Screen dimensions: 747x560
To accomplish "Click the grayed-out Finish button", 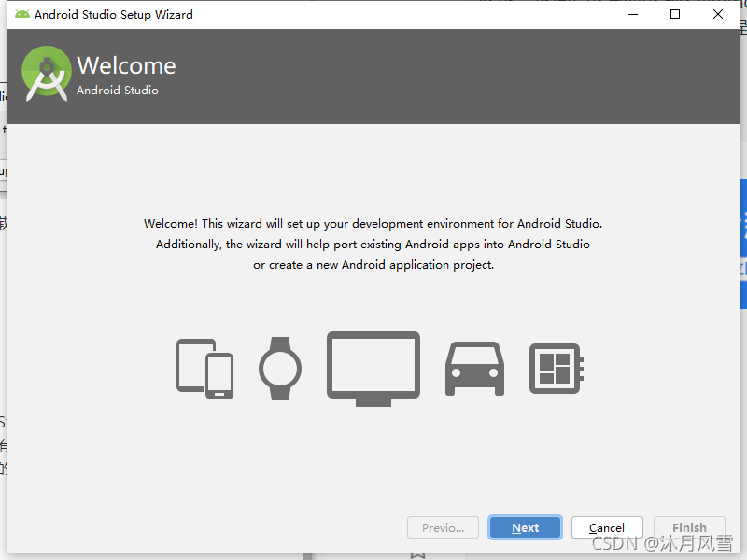I will [689, 527].
